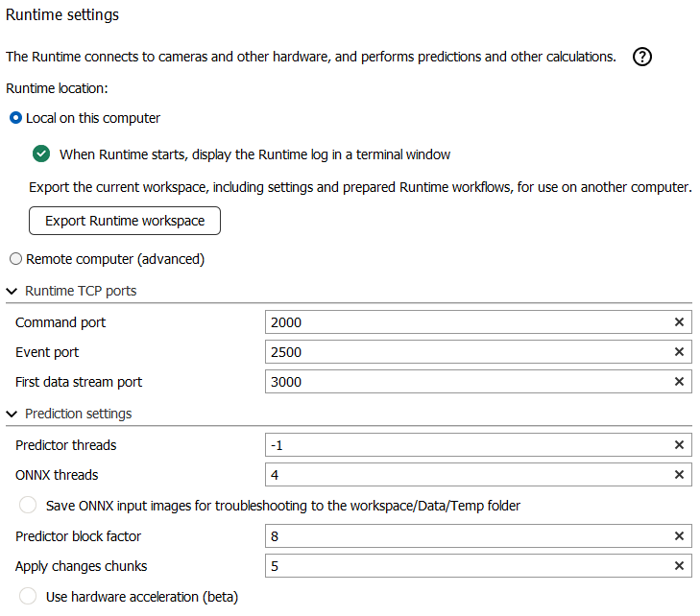Screen dimensions: 700x616
Task: Select Remote computer (advanced) option
Action: [x=15, y=259]
